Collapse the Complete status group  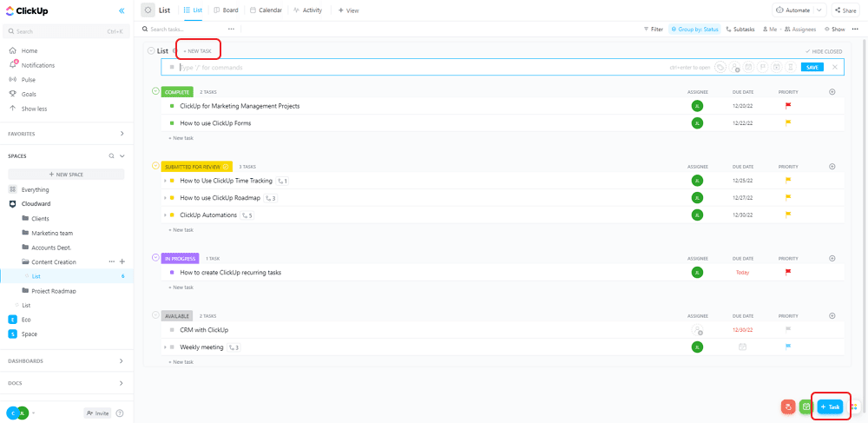(155, 91)
